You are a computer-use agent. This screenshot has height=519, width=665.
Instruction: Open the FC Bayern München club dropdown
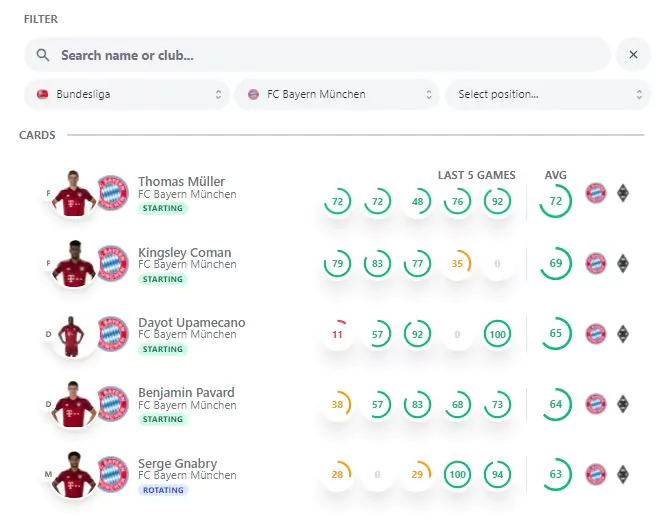click(x=337, y=94)
